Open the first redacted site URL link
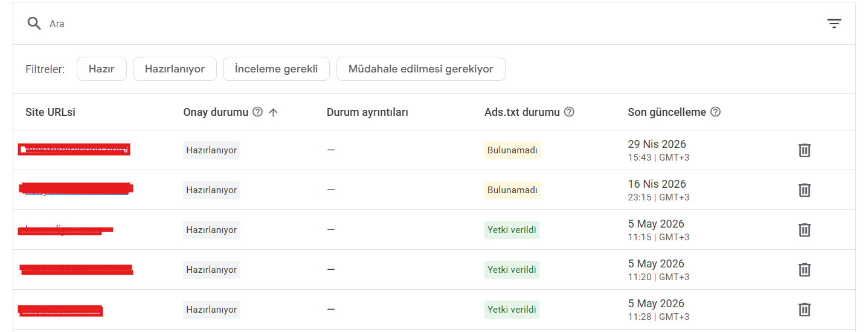 74,150
